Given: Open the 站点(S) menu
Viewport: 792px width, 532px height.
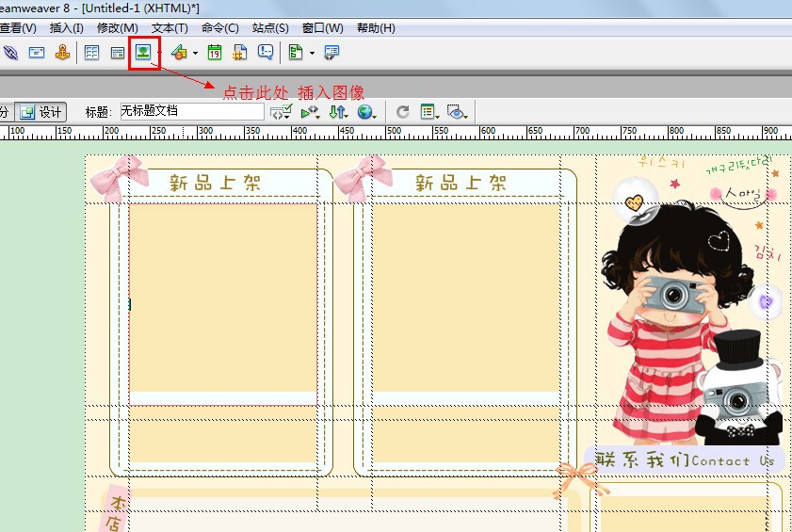Looking at the screenshot, I should (270, 28).
